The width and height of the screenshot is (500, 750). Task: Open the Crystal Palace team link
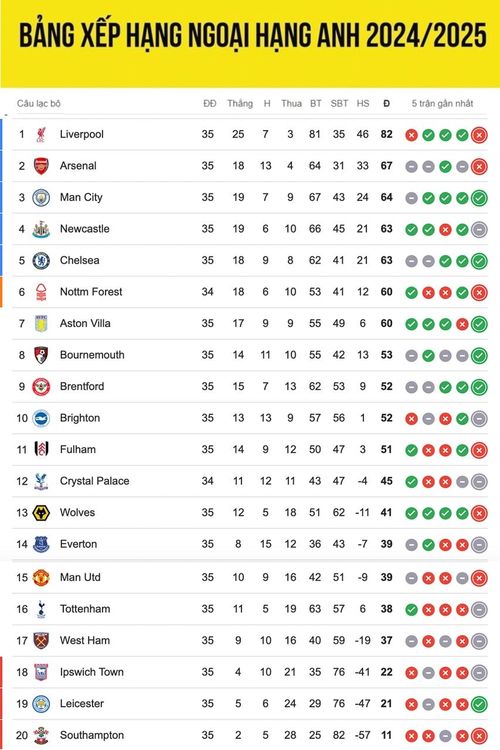point(94,481)
